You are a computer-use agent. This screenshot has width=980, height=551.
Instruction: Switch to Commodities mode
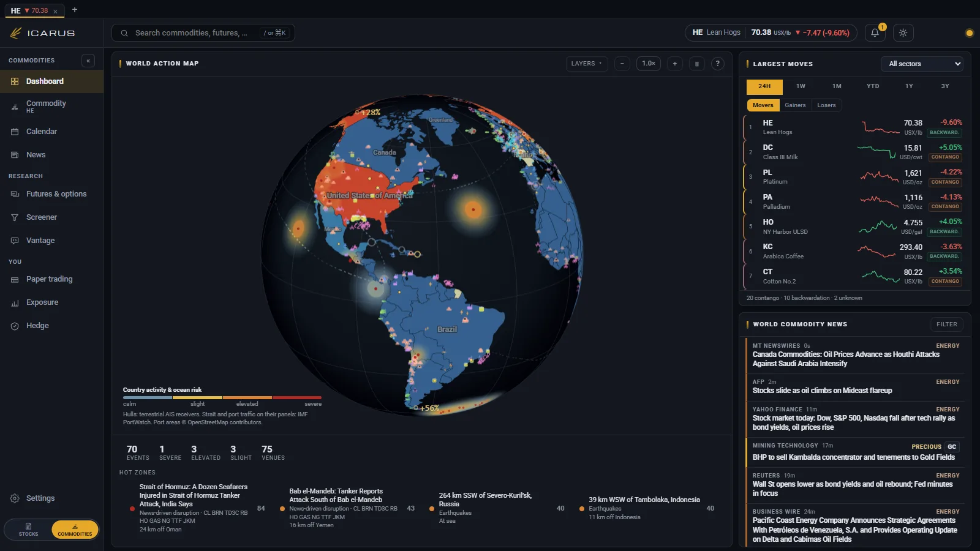pyautogui.click(x=75, y=530)
